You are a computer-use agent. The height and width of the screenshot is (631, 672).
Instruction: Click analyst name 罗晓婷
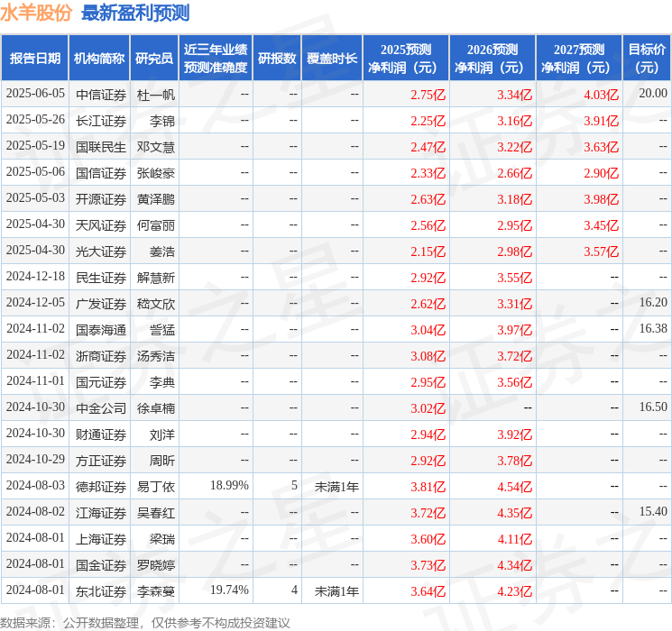click(x=155, y=565)
